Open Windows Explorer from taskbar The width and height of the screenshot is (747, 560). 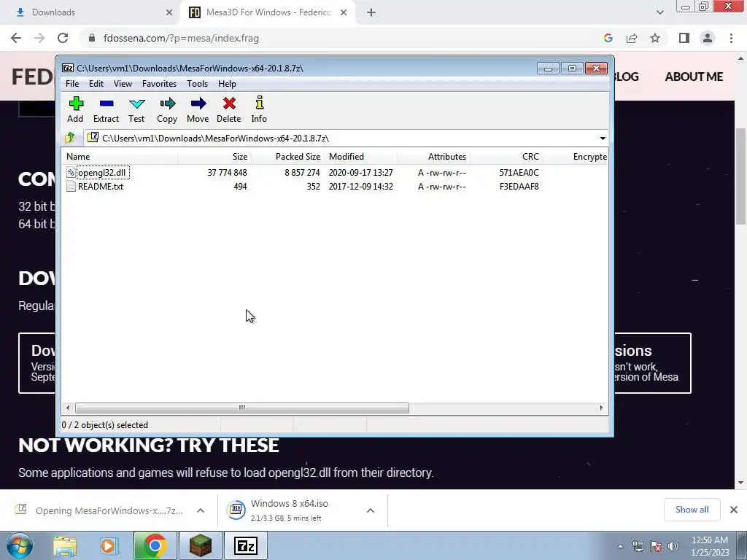[x=65, y=545]
